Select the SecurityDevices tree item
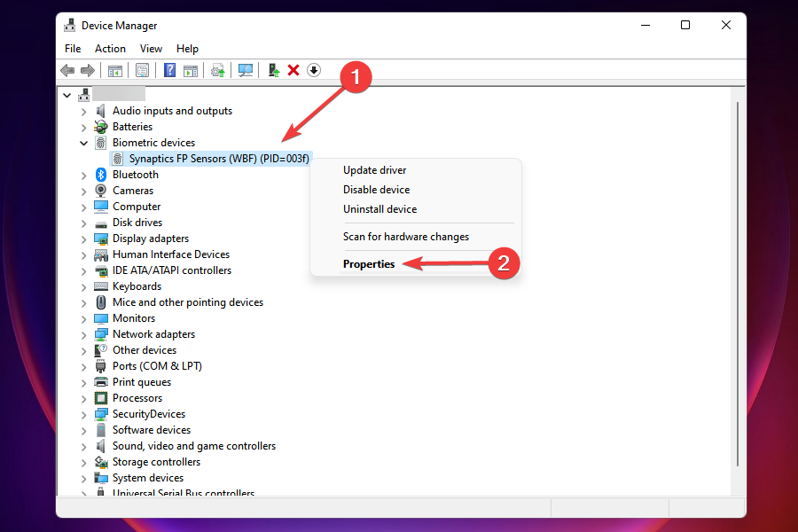The height and width of the screenshot is (532, 798). (x=149, y=414)
